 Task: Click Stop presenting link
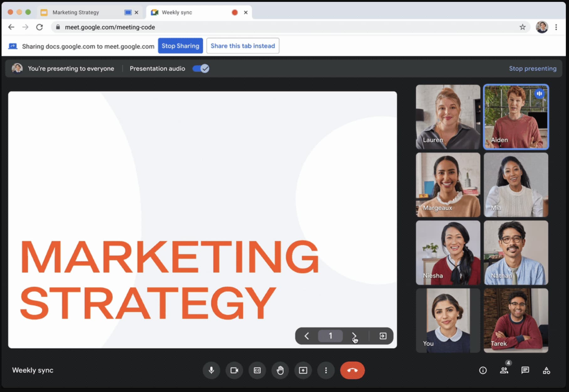(x=532, y=68)
